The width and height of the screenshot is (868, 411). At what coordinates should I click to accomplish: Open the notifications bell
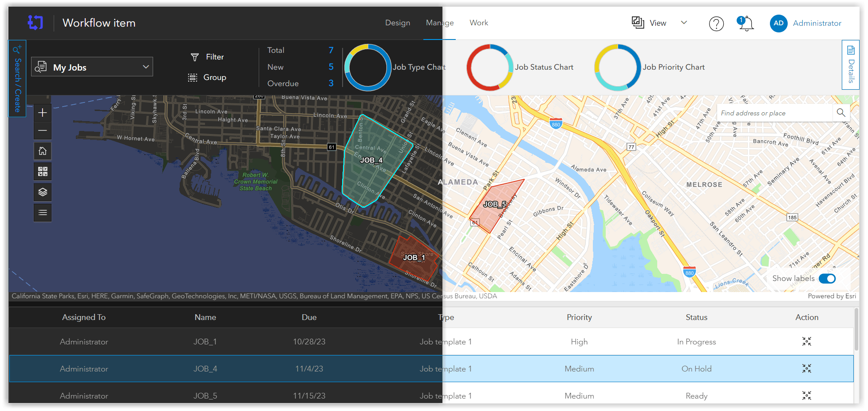click(x=746, y=23)
